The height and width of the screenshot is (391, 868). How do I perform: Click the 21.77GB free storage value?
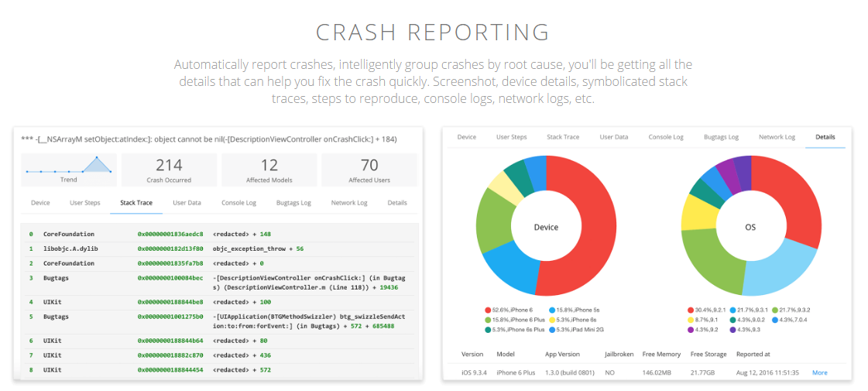pos(704,372)
